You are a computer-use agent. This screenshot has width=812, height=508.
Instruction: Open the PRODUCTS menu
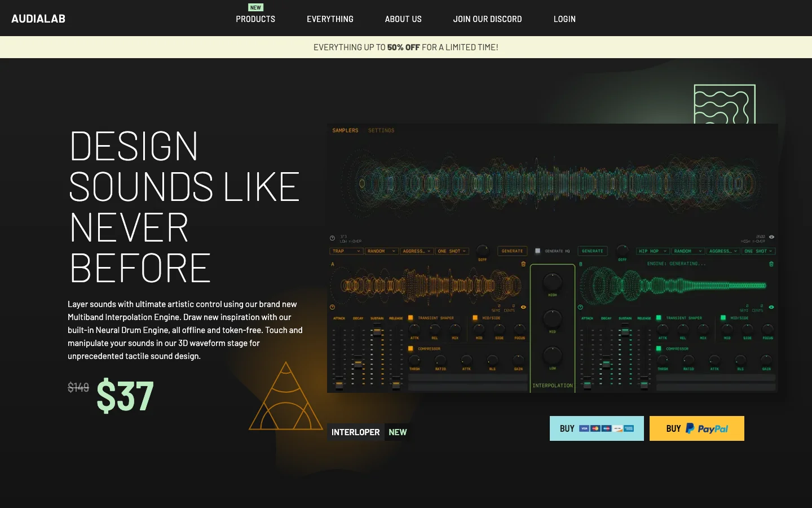(255, 19)
